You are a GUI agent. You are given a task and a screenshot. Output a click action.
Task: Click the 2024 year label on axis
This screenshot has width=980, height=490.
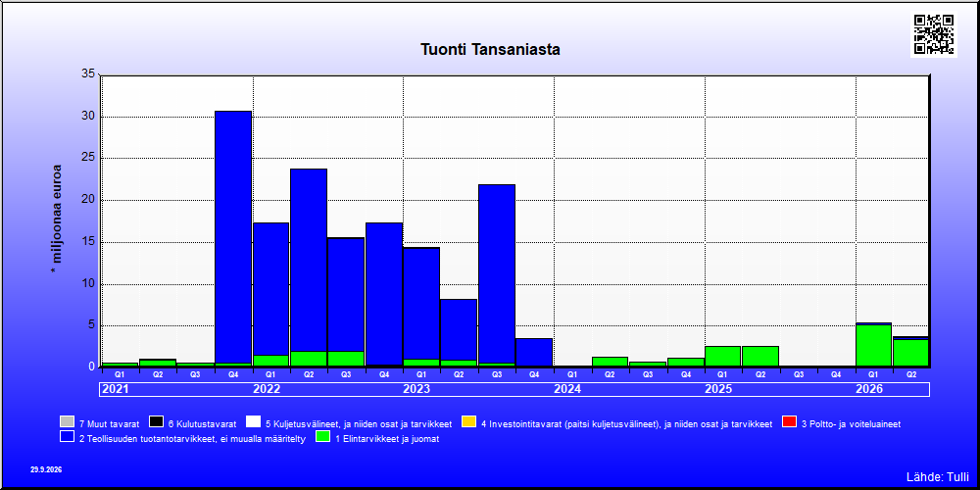567,389
